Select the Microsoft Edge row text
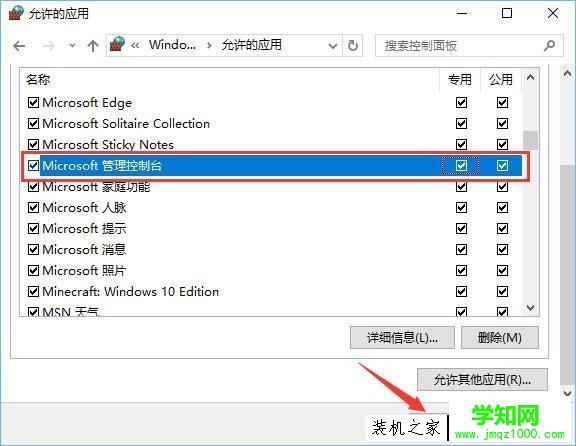Image resolution: width=576 pixels, height=446 pixels. coord(87,102)
